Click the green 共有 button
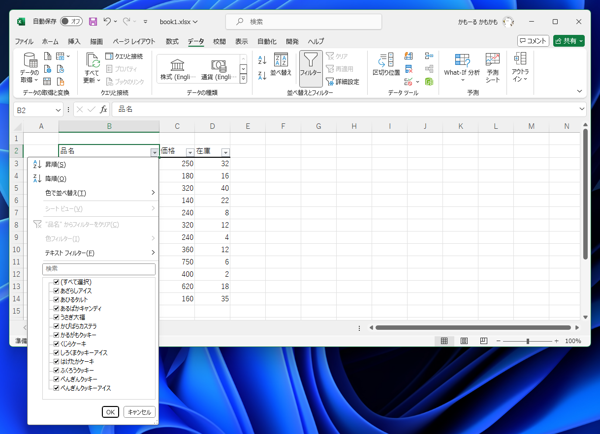 pos(569,41)
